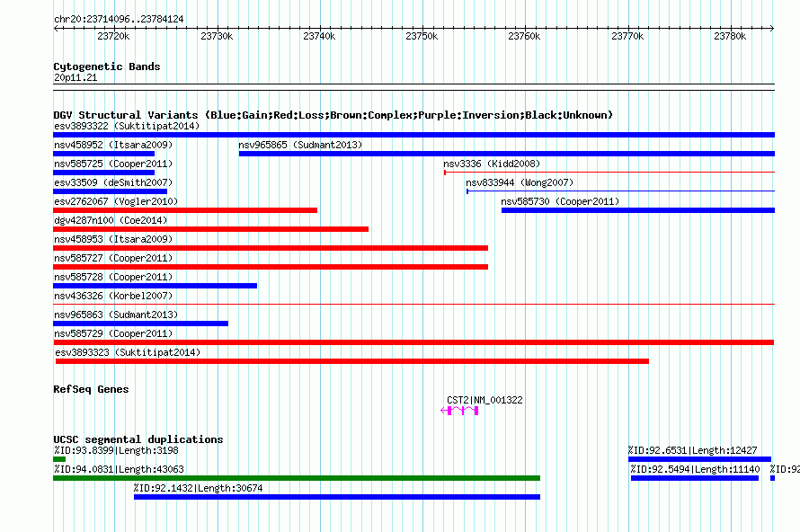
Task: Click the red esv2762067 loss bar
Action: 185,210
